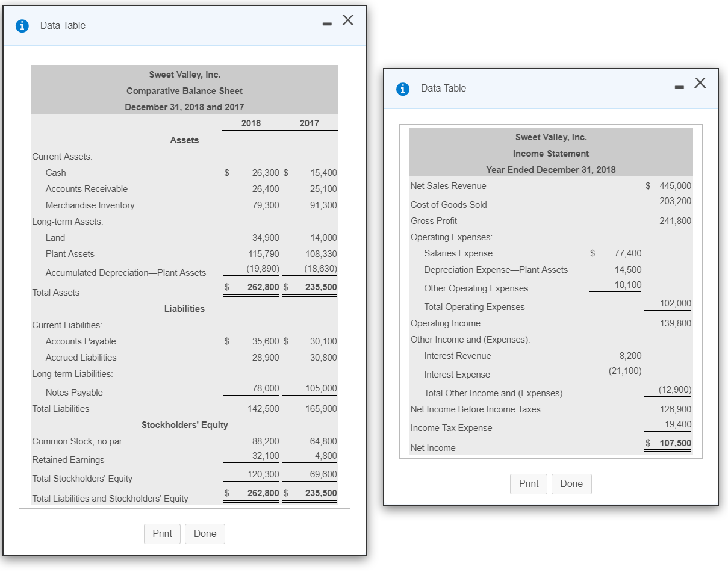Click 2018 Accrued Liabilities value 28,900
The image size is (728, 575).
266,358
